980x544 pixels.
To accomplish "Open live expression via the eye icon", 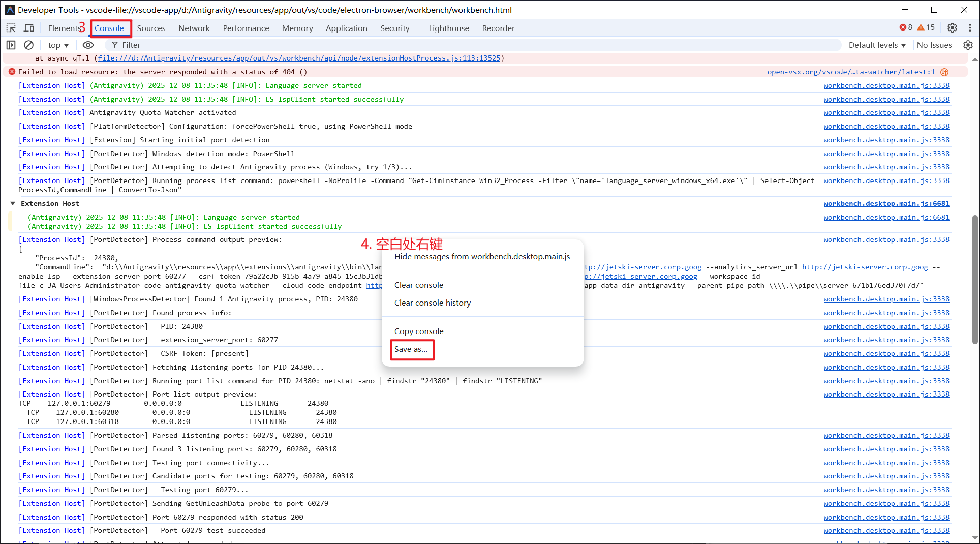I will coord(88,45).
